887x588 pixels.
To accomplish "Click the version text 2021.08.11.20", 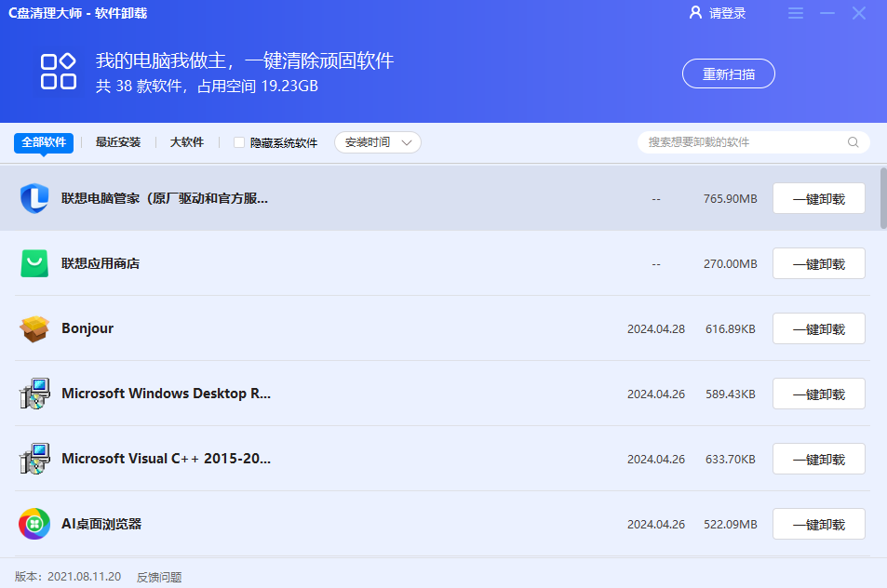I will pyautogui.click(x=84, y=576).
